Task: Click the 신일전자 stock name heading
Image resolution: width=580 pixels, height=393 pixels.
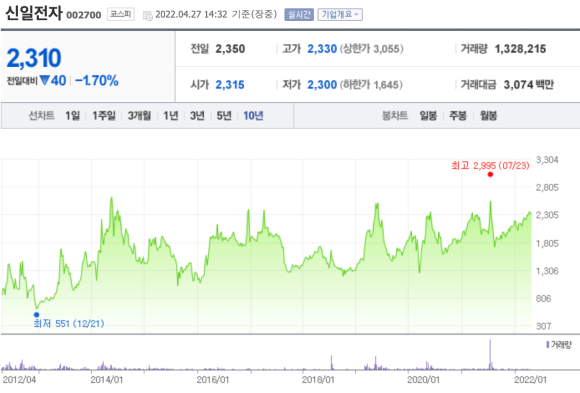Action: point(34,13)
